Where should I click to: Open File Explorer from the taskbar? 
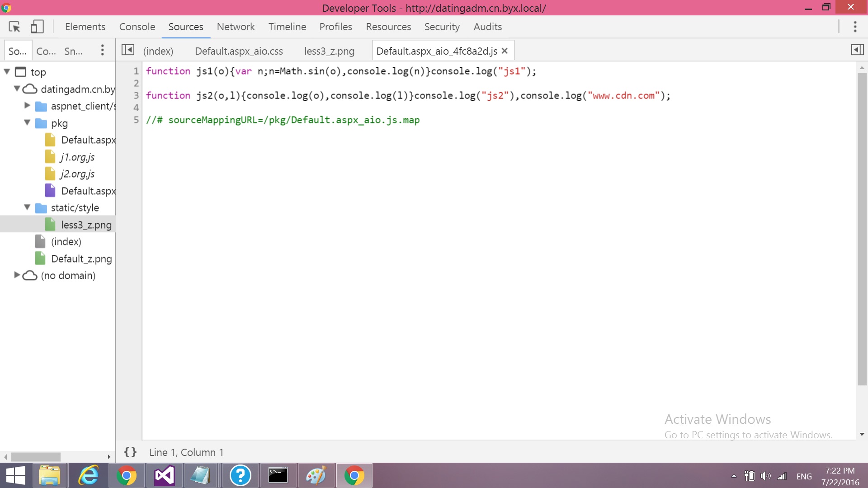(x=50, y=475)
